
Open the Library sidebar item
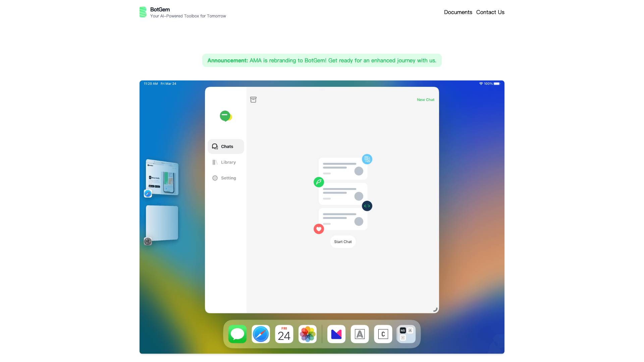coord(226,162)
